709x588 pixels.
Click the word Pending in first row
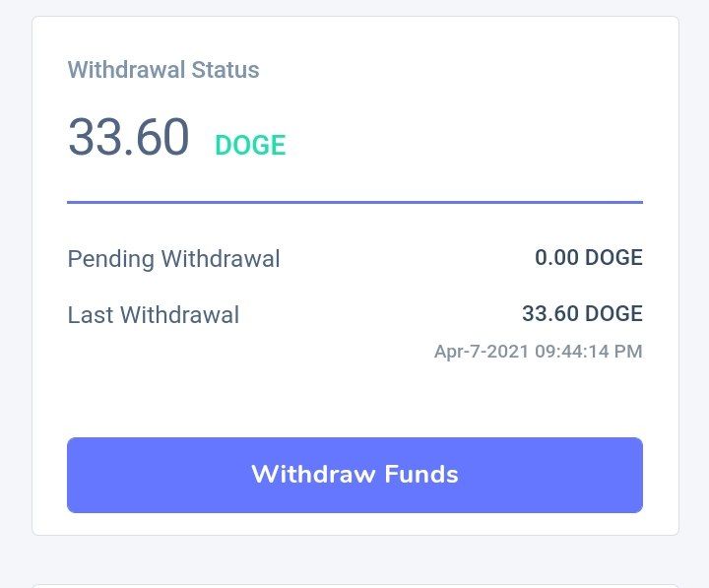point(110,259)
